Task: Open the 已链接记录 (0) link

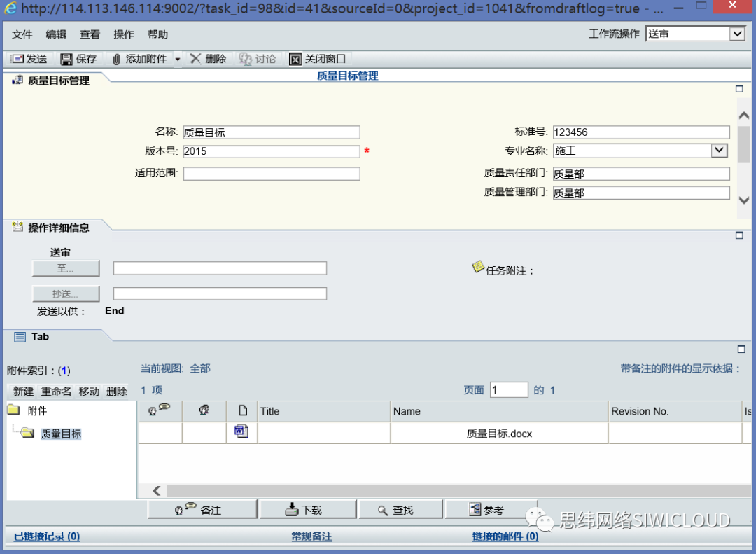Action: [x=47, y=536]
